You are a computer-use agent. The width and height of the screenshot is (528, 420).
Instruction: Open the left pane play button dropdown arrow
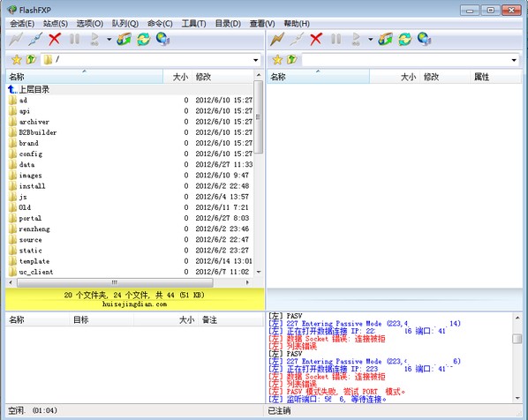point(109,40)
